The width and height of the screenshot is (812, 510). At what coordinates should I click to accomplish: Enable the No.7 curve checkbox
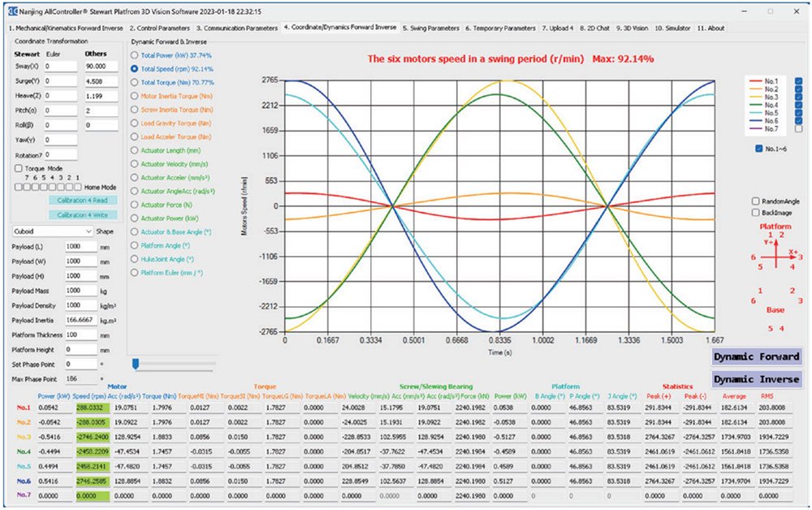pyautogui.click(x=797, y=128)
